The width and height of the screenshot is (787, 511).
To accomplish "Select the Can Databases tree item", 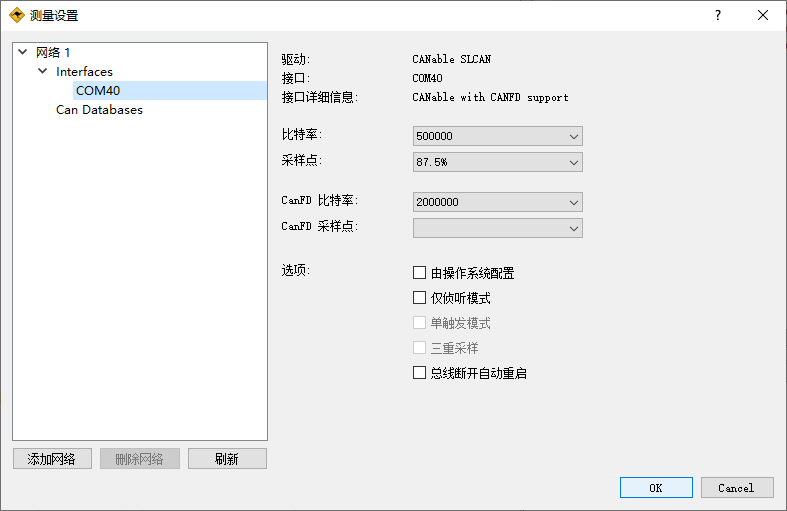I will 99,110.
